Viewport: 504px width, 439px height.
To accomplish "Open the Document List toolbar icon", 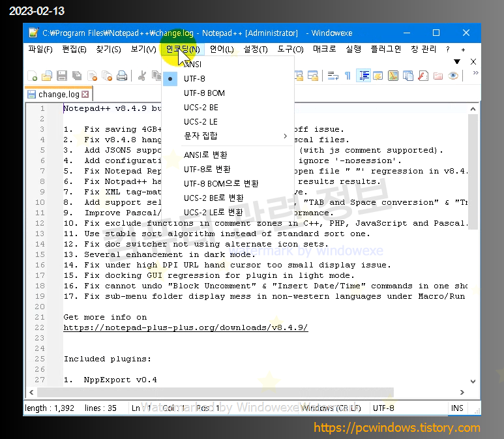I will pyautogui.click(x=408, y=76).
